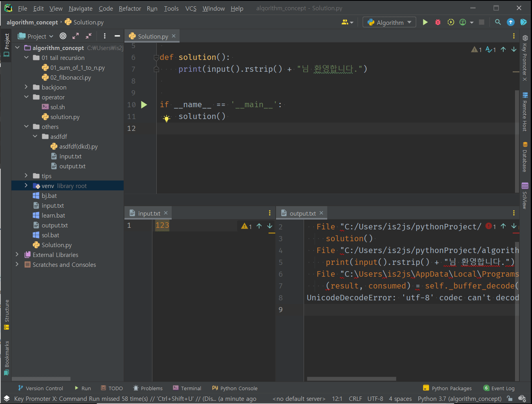Image resolution: width=532 pixels, height=404 pixels.
Task: Toggle the Structure tool window
Action: tap(6, 315)
